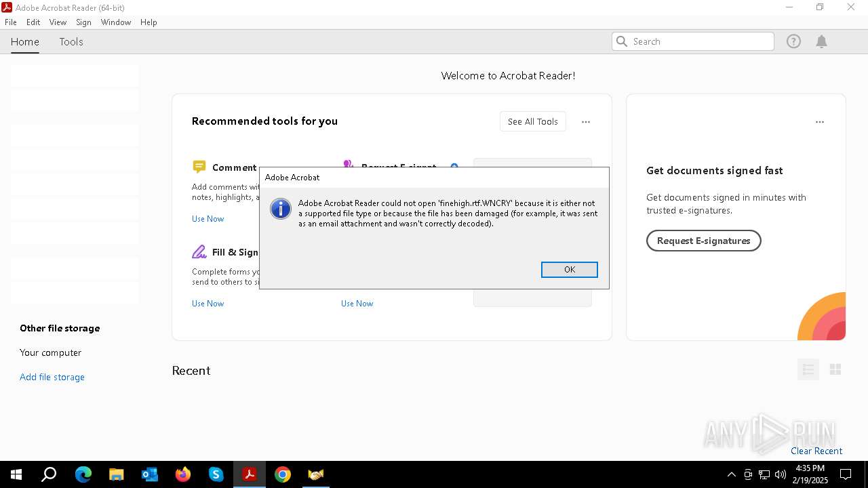Click the Request E-signatures button
Image resolution: width=868 pixels, height=488 pixels.
703,241
